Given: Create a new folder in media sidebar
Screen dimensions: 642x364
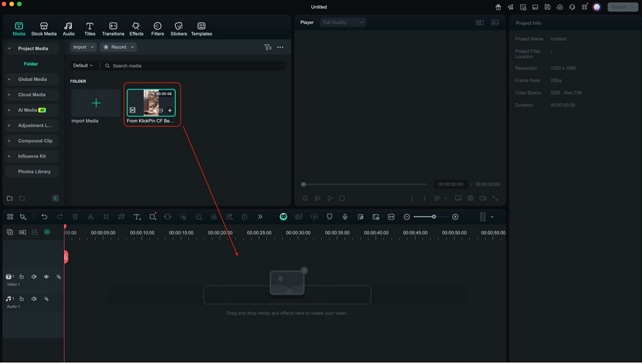Looking at the screenshot, I should tap(10, 198).
